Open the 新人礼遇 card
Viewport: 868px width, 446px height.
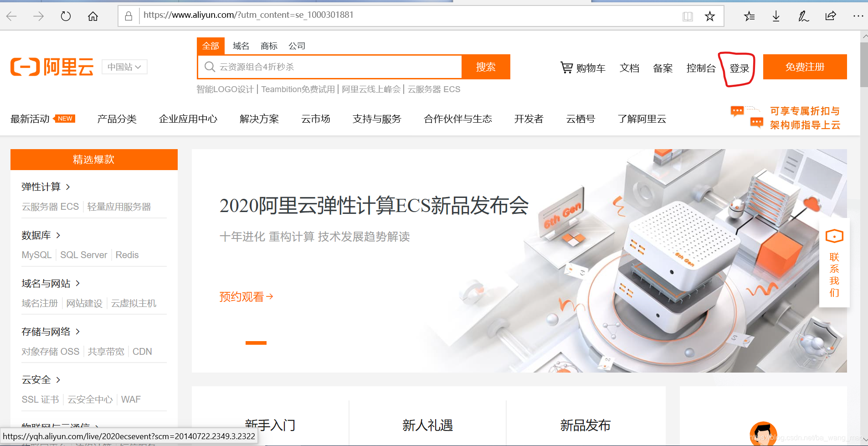point(427,425)
